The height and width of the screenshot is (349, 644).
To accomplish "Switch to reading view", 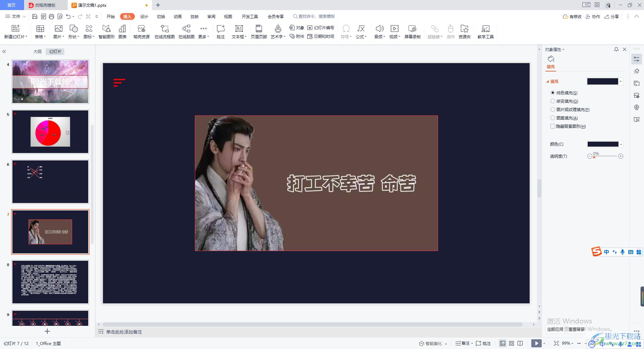I will 520,343.
